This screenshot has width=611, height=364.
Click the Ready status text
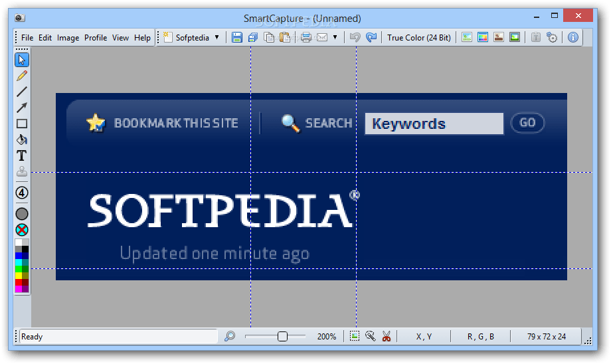click(32, 337)
